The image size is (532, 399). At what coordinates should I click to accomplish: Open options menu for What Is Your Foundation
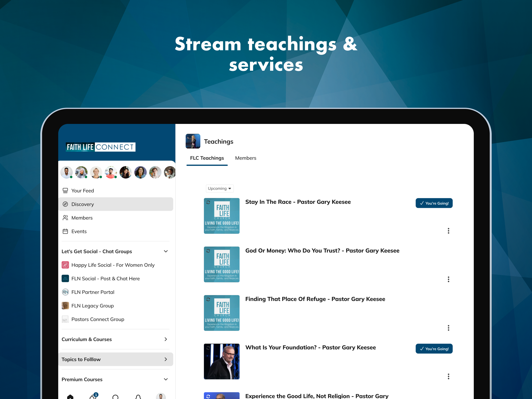coord(448,376)
